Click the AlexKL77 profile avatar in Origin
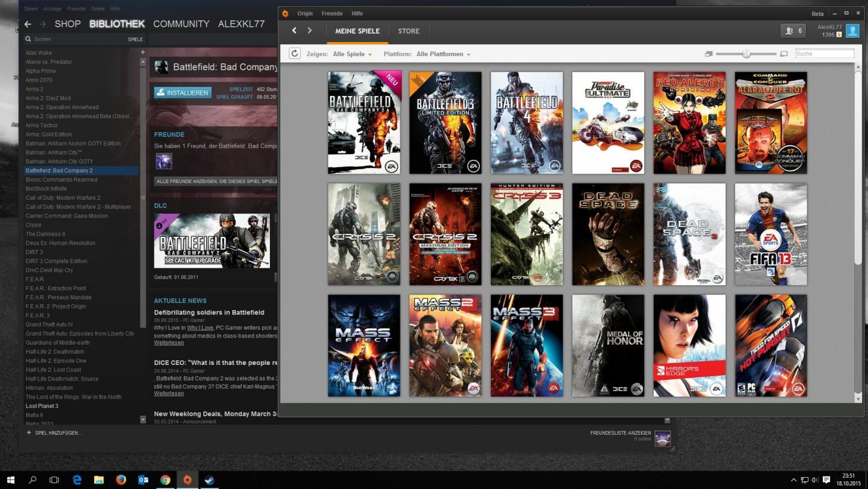This screenshot has height=489, width=868. pyautogui.click(x=853, y=31)
